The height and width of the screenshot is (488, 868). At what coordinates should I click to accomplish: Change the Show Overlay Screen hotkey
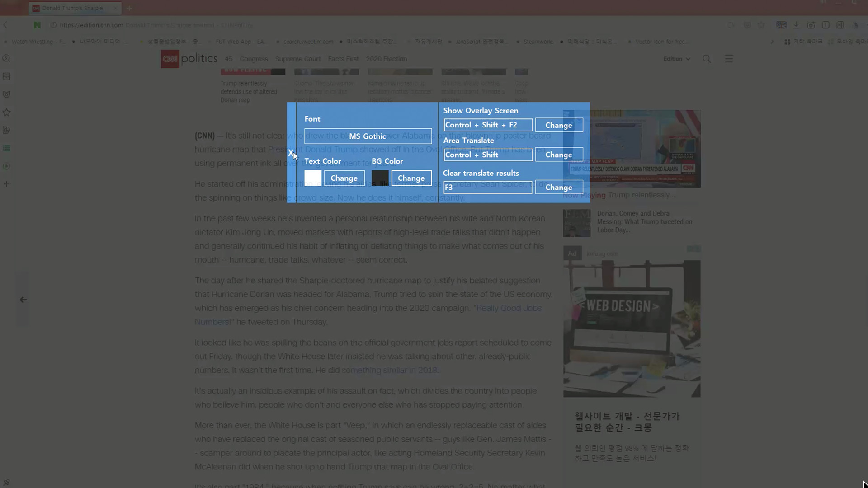click(559, 125)
